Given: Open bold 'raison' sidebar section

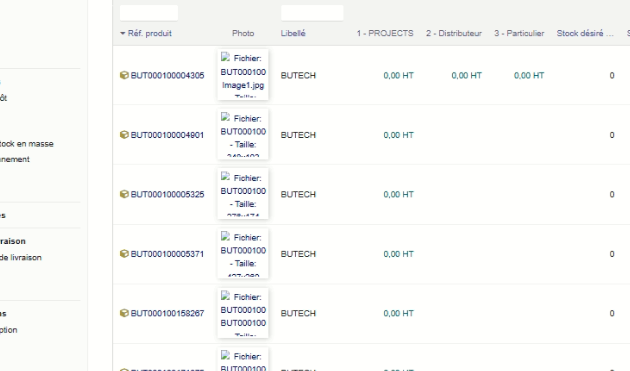Looking at the screenshot, I should pyautogui.click(x=13, y=241).
